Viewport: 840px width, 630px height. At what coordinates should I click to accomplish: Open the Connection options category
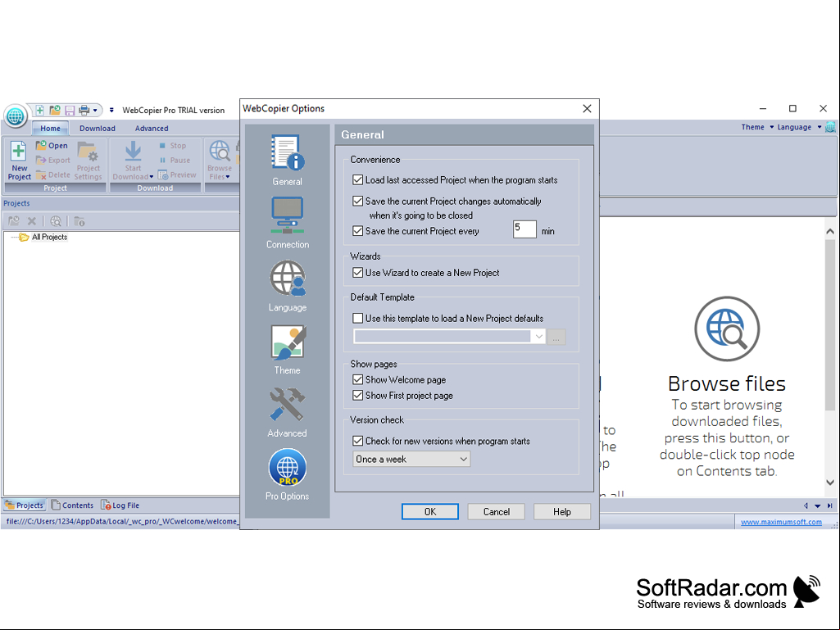[287, 223]
